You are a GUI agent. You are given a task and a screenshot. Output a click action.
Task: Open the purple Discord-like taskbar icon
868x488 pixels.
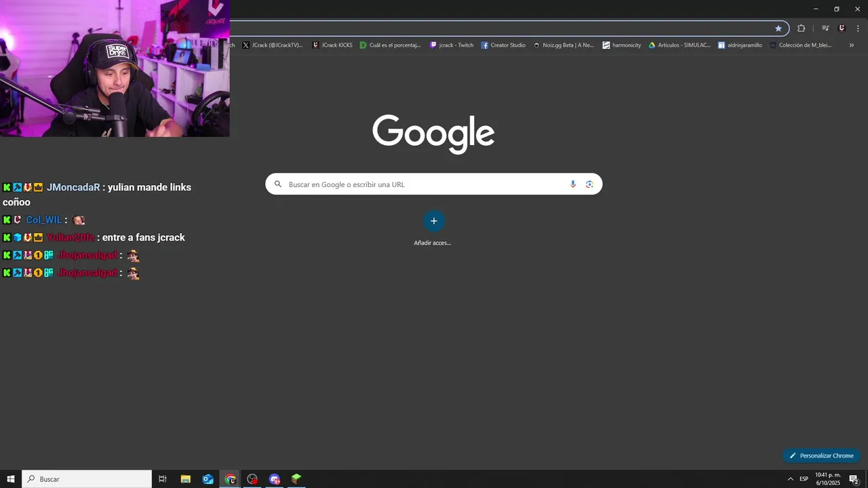click(275, 479)
